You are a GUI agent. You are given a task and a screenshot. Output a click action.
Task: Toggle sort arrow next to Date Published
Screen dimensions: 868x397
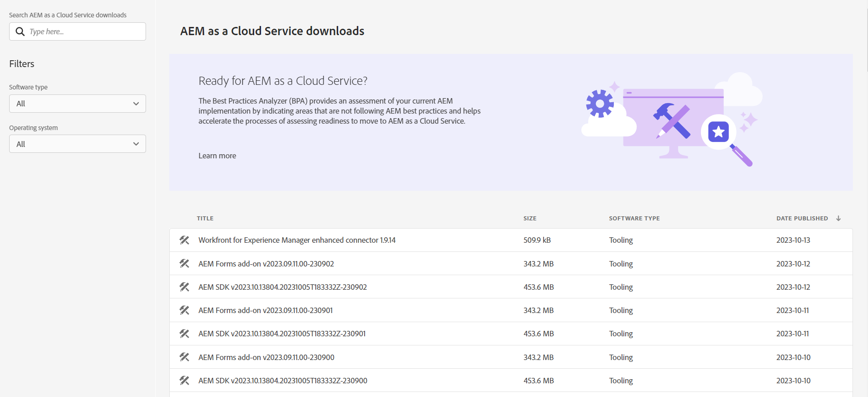[x=838, y=219]
